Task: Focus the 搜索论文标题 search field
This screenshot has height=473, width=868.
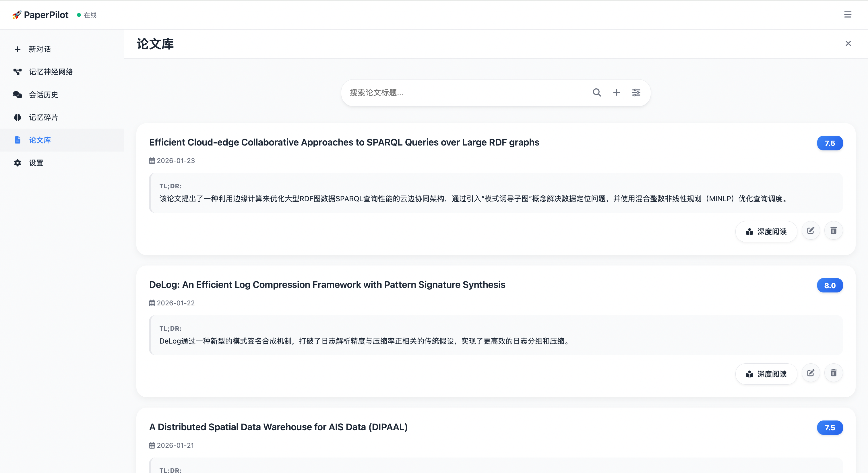Action: point(467,93)
